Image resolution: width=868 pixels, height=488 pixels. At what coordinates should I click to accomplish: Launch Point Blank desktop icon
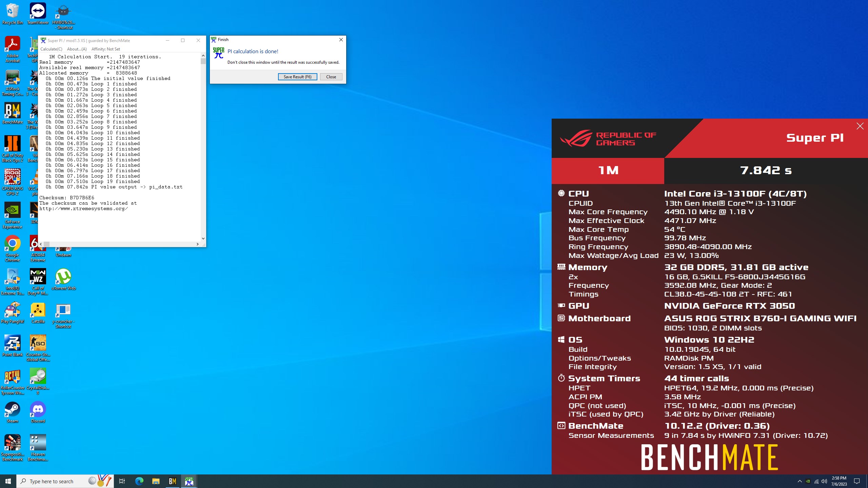(13, 346)
